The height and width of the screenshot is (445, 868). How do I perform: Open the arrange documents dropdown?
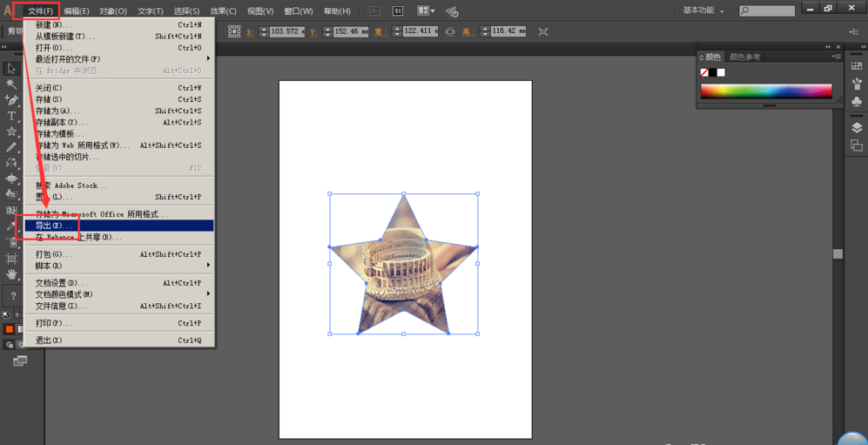tap(426, 11)
